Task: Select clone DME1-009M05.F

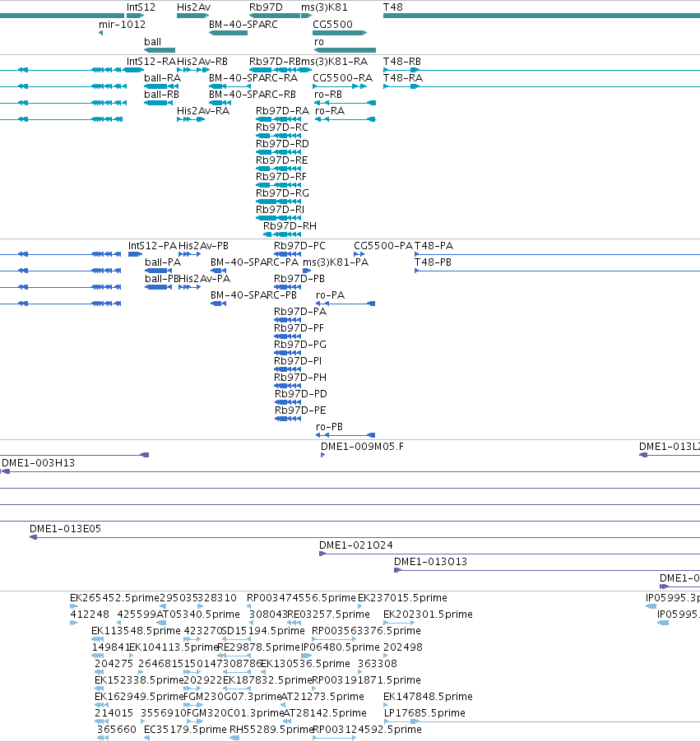Action: click(362, 446)
